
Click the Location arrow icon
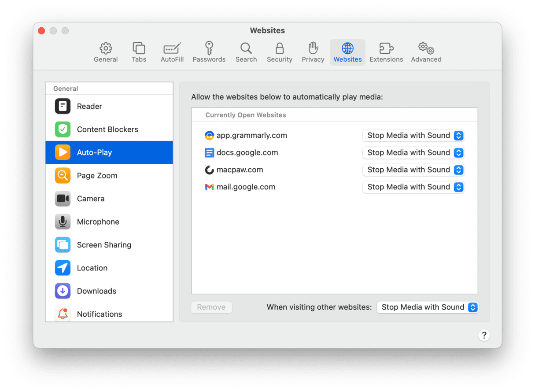pyautogui.click(x=63, y=268)
